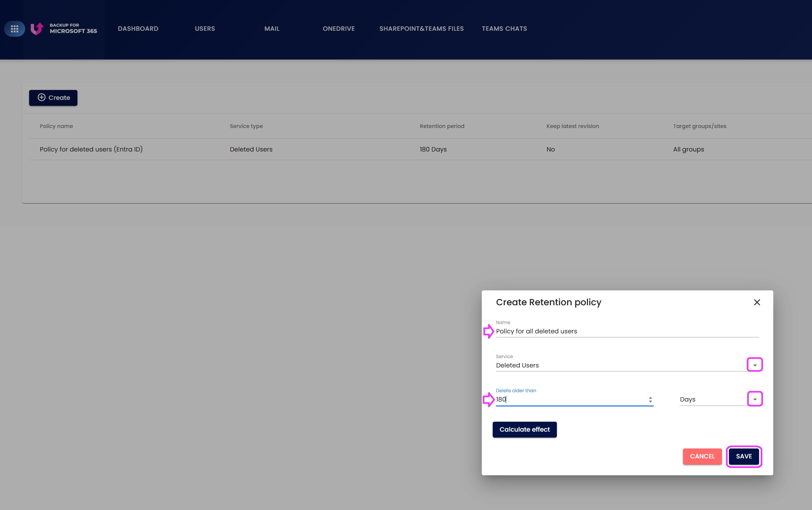Click the Service type column header

click(246, 126)
